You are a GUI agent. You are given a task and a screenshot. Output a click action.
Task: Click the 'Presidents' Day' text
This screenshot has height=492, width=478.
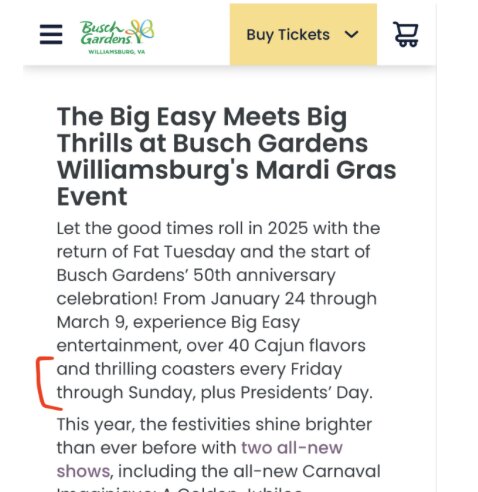tap(306, 393)
